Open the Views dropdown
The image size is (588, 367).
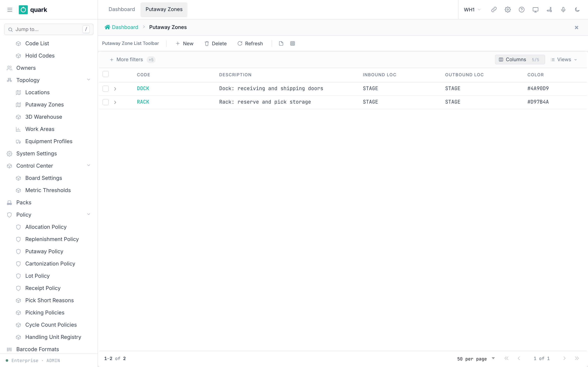pyautogui.click(x=564, y=60)
